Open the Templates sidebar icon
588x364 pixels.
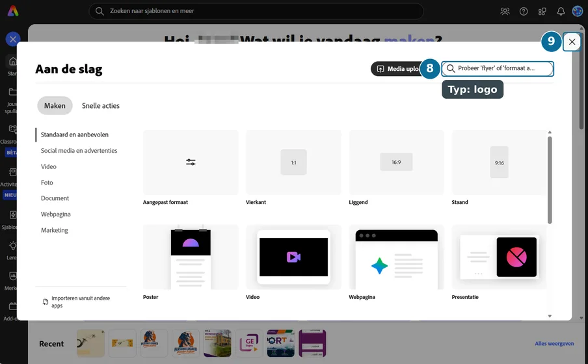pyautogui.click(x=13, y=214)
